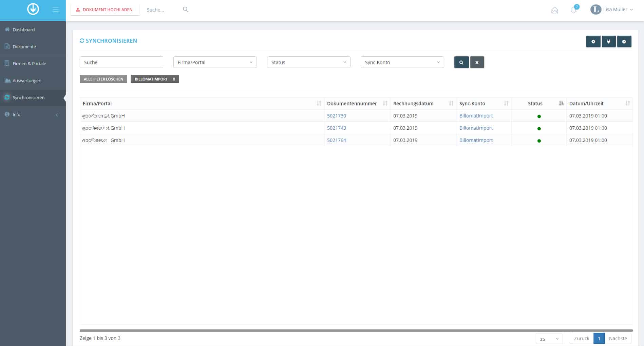
Task: Click the green status dot for 5021743
Action: click(539, 129)
